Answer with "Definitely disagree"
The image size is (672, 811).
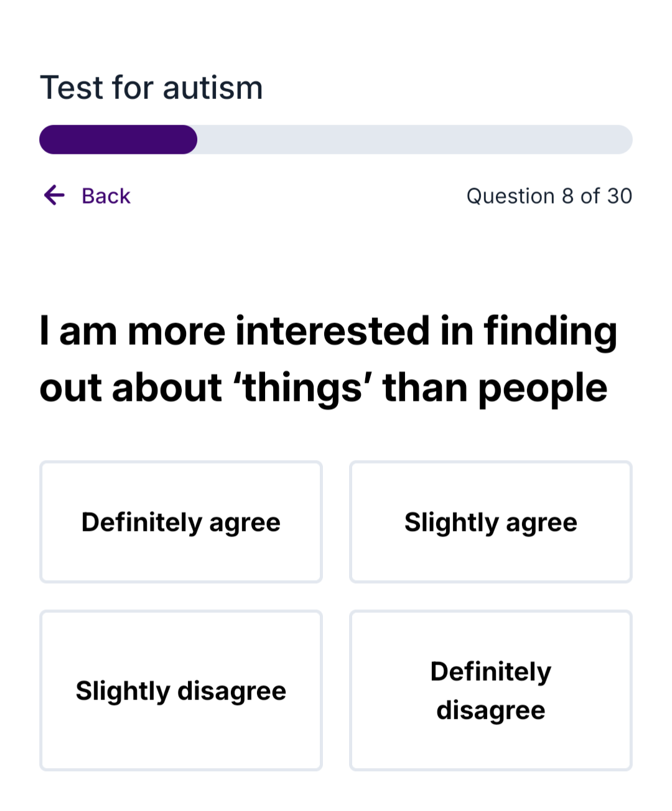(491, 690)
